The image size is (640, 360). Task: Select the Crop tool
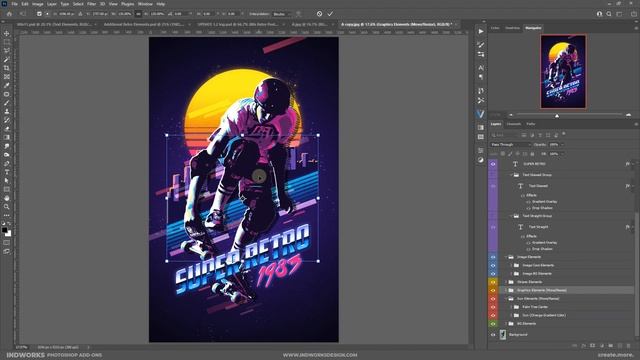point(7,68)
